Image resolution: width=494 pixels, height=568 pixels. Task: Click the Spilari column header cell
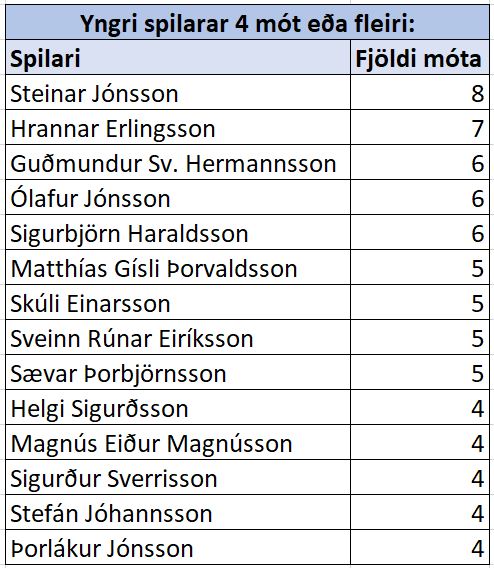pyautogui.click(x=178, y=58)
